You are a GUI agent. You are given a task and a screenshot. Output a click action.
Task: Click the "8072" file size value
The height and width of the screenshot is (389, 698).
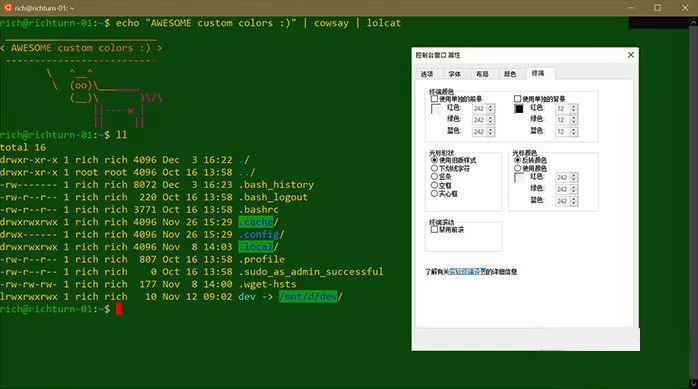(145, 184)
